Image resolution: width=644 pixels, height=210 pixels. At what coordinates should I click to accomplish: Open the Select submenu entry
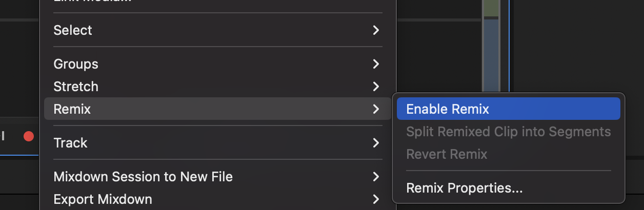pos(217,30)
